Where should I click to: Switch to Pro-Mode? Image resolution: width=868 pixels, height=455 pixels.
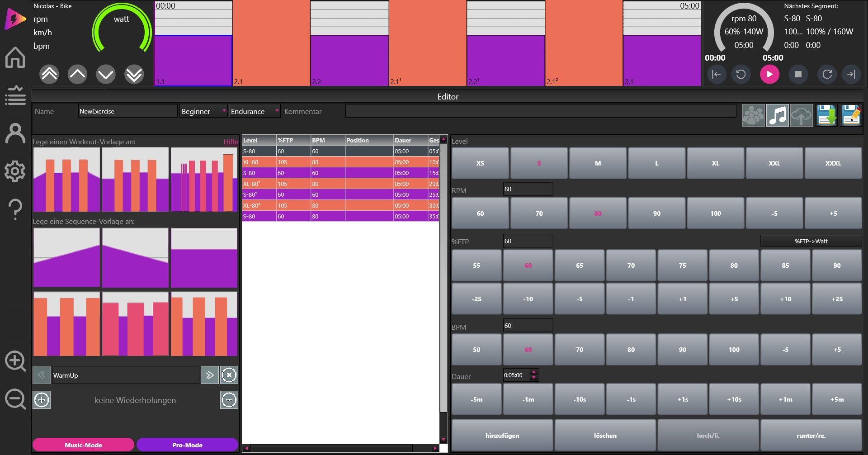pos(187,445)
